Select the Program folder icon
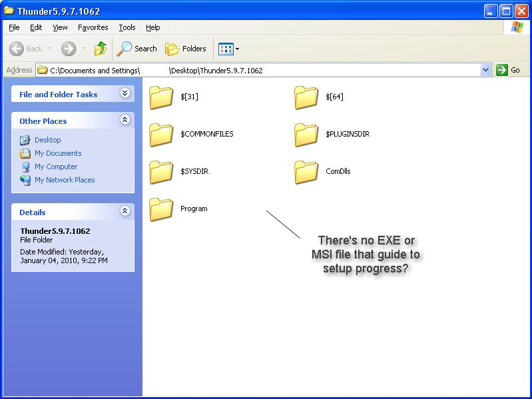 click(161, 209)
